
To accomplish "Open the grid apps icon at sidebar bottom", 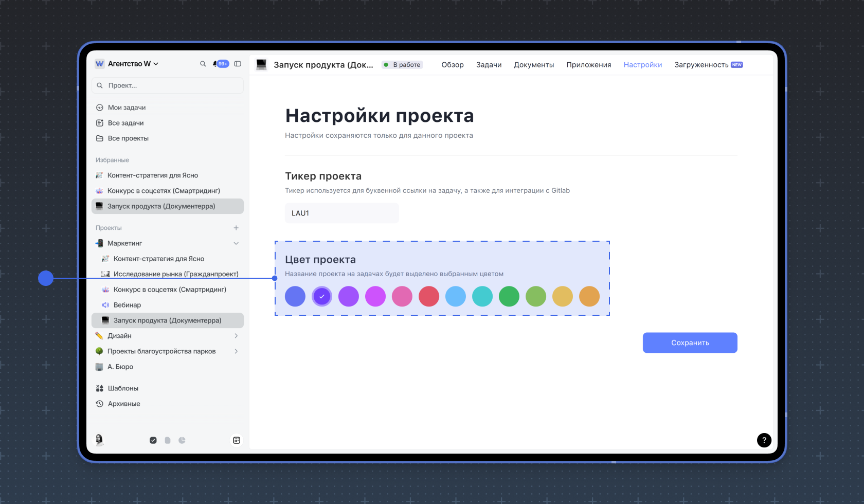I will 237,440.
